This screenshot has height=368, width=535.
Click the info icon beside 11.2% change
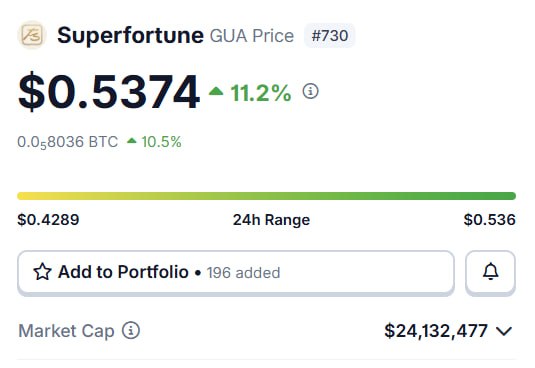pos(310,91)
